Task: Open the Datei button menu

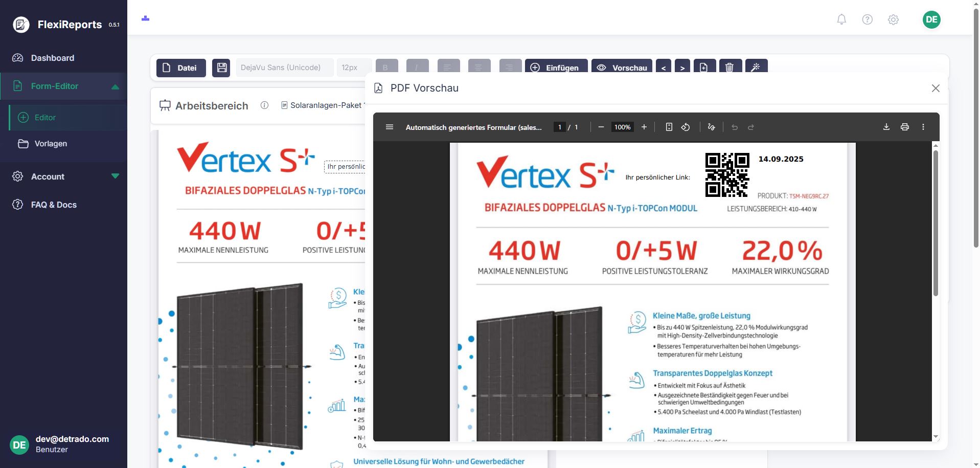Action: (x=181, y=68)
